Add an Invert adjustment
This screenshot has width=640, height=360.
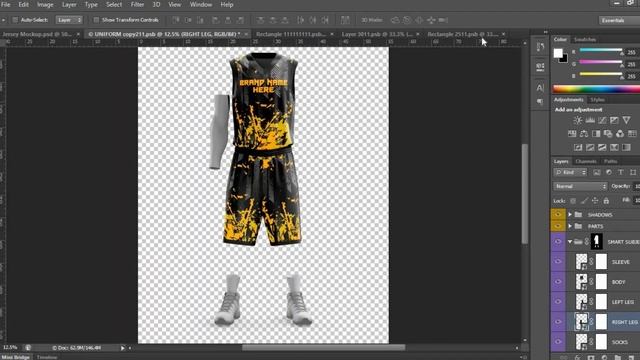578,147
